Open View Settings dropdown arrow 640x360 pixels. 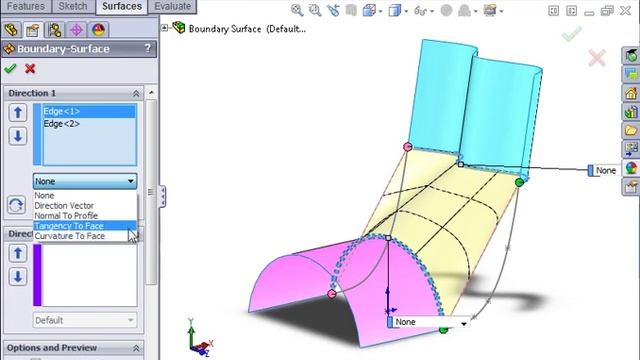coord(501,11)
